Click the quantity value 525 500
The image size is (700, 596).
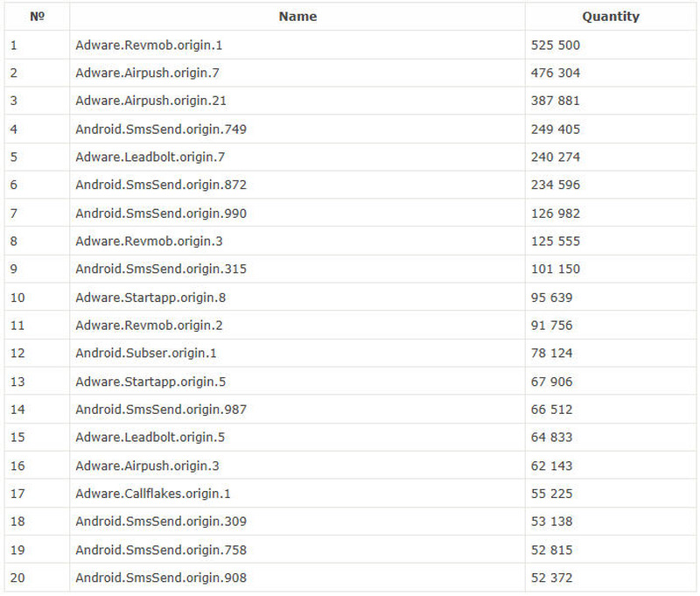click(x=555, y=45)
